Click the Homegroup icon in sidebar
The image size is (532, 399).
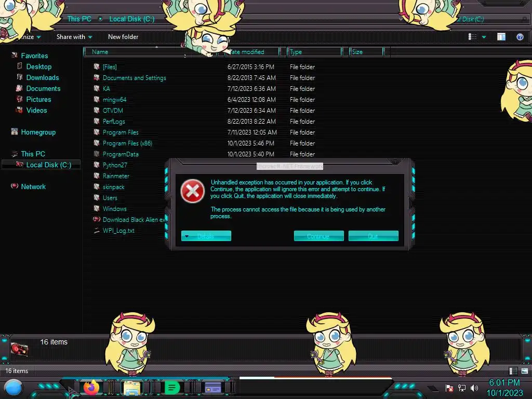click(14, 131)
